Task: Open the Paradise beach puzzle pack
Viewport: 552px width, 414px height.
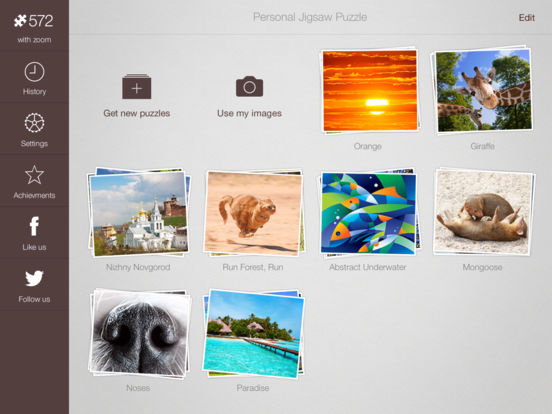Action: coord(253,333)
